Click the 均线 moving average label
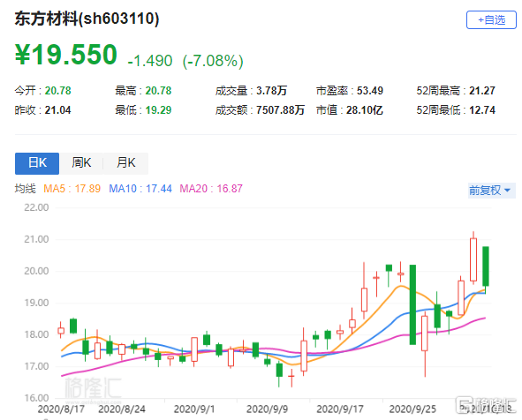The width and height of the screenshot is (522, 420). (x=25, y=189)
